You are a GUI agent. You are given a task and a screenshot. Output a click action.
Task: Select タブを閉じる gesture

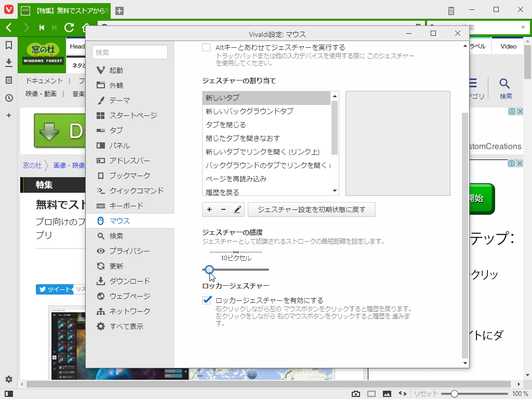(x=266, y=125)
